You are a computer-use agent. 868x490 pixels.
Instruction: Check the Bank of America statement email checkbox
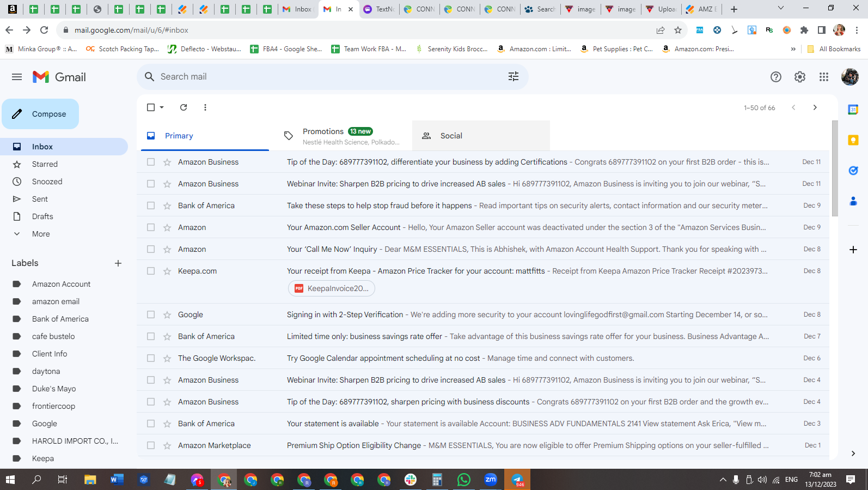pyautogui.click(x=151, y=424)
